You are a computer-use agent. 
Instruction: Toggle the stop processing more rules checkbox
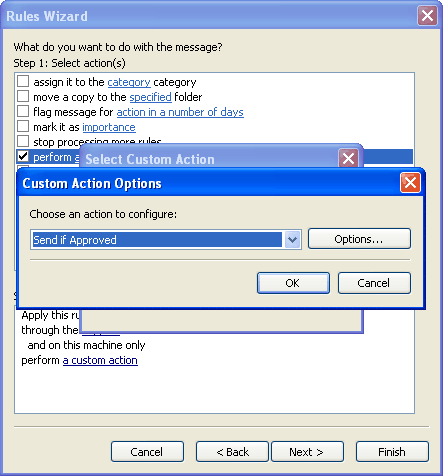pos(23,141)
